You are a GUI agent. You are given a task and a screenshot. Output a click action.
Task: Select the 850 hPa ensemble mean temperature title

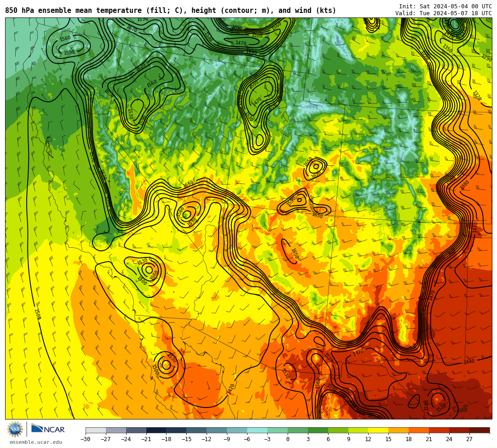click(x=171, y=11)
